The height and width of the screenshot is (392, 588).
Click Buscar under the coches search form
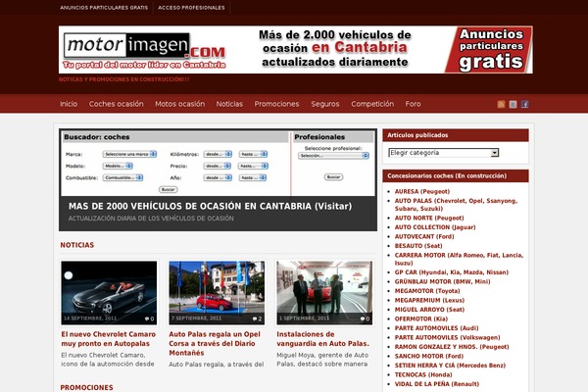[x=168, y=189]
